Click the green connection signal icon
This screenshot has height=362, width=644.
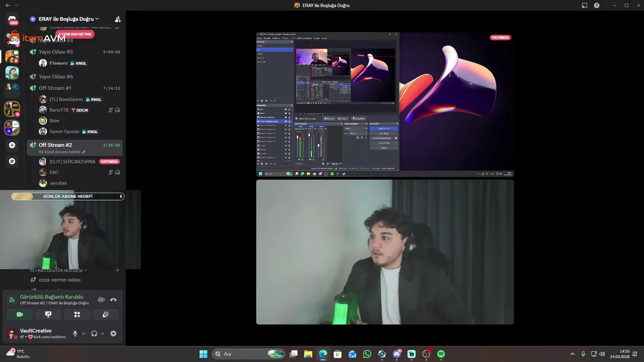pos(12,300)
